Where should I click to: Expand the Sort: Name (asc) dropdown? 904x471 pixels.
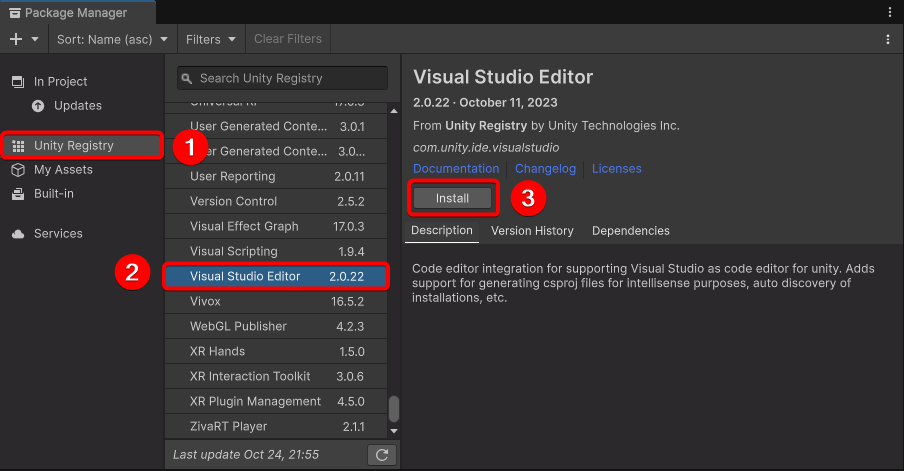110,39
